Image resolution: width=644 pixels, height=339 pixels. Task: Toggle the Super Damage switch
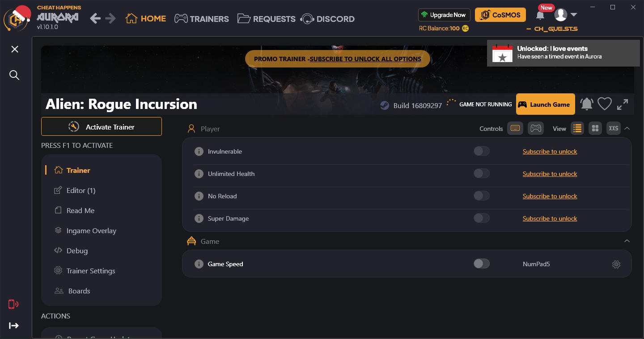click(x=482, y=218)
